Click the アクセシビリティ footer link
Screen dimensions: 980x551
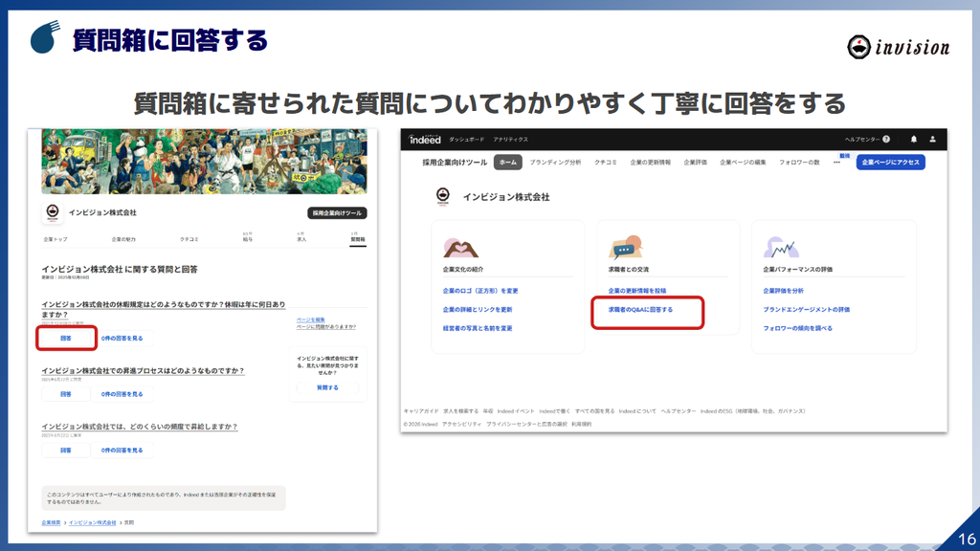pos(461,424)
